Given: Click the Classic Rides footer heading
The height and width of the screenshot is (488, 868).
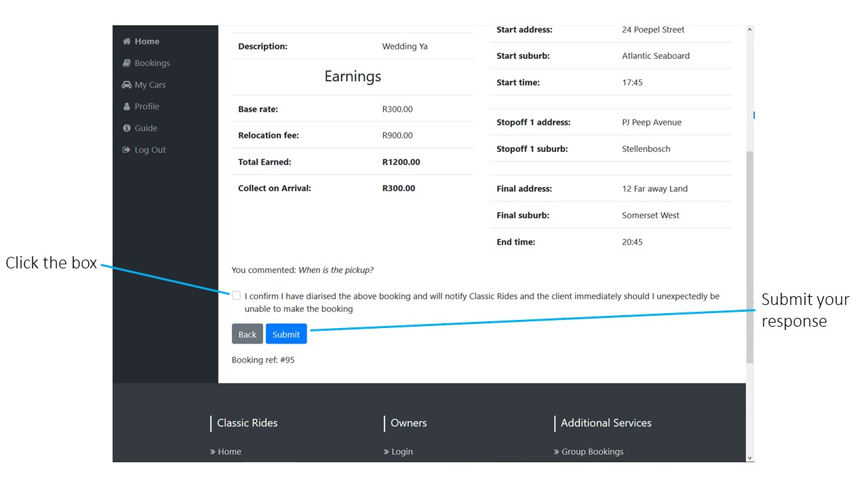Looking at the screenshot, I should coord(248,423).
